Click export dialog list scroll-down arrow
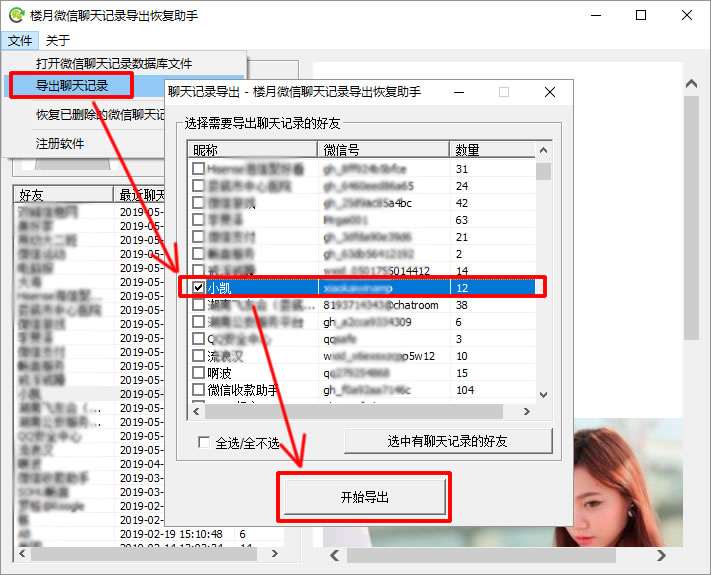Image resolution: width=711 pixels, height=575 pixels. (544, 395)
